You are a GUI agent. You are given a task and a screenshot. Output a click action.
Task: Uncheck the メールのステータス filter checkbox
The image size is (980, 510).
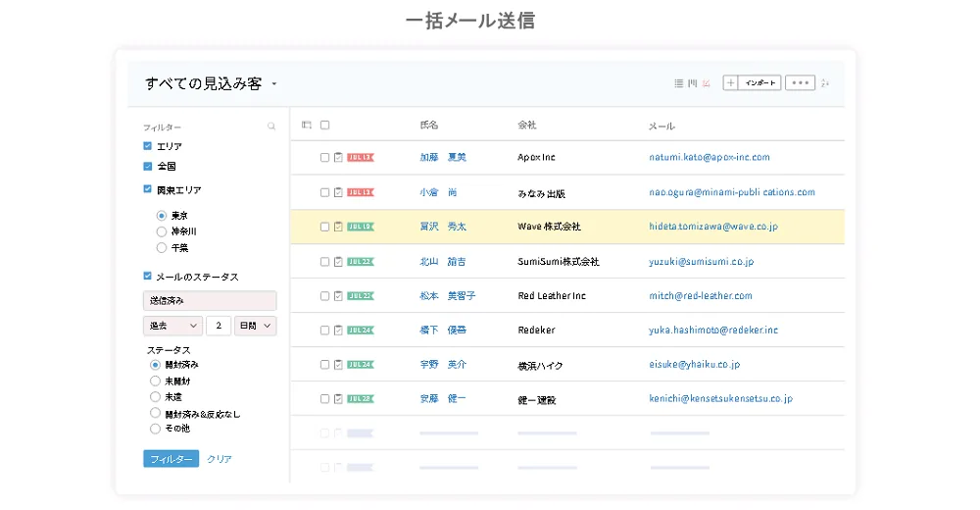point(148,276)
